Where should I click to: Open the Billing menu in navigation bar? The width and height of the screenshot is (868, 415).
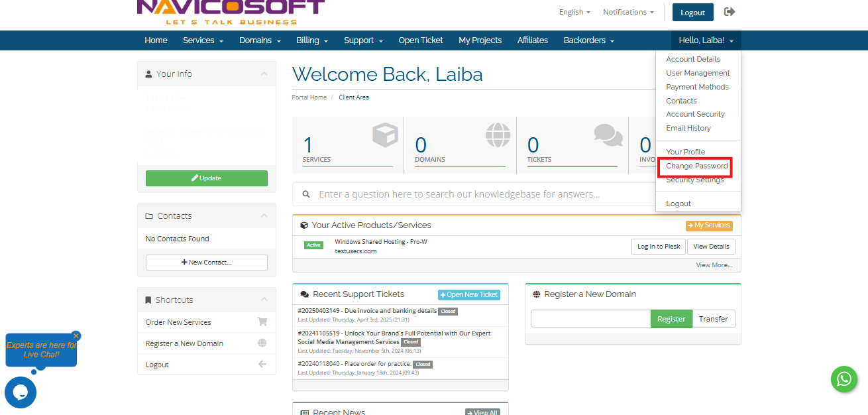(311, 40)
